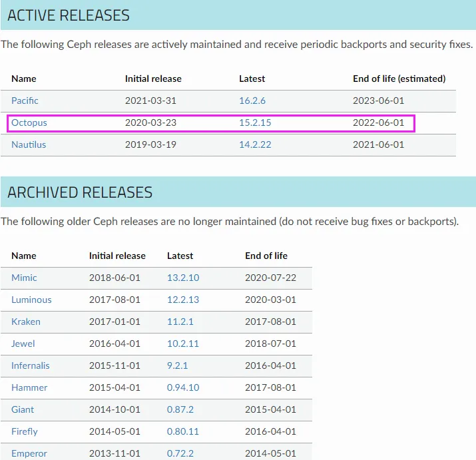Open version 0.72.2 link
The height and width of the screenshot is (460, 476).
tap(180, 453)
